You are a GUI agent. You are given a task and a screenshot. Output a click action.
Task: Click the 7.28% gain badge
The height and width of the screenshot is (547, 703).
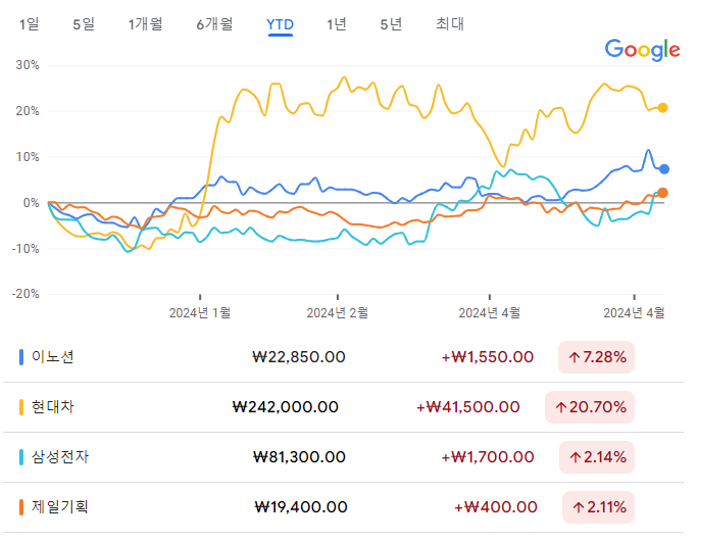click(596, 357)
